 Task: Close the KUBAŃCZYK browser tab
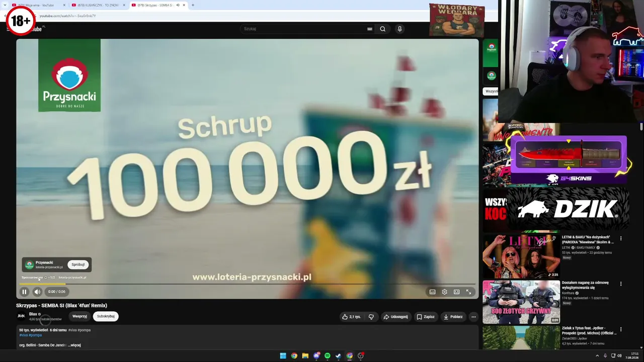coord(124,5)
